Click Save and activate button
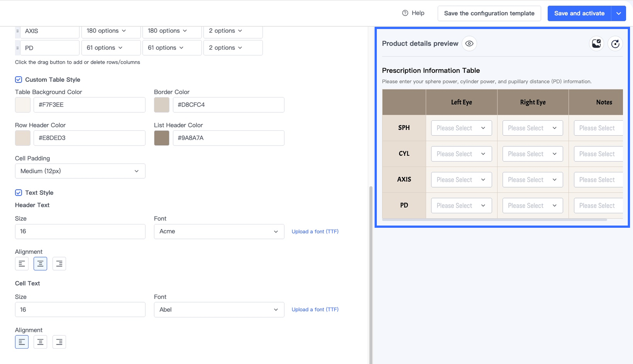Viewport: 633px width, 364px height. point(579,13)
